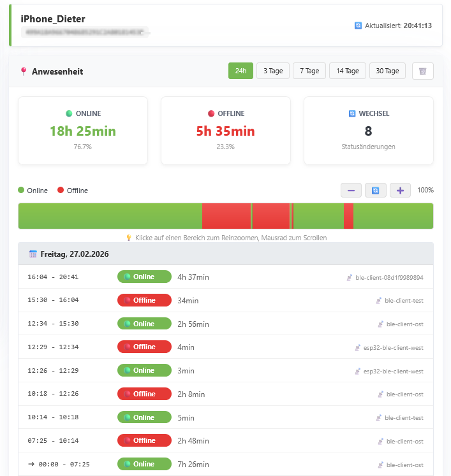Viewport: 451px width, 476px height.
Task: Click the green Online legend dot
Action: click(21, 190)
